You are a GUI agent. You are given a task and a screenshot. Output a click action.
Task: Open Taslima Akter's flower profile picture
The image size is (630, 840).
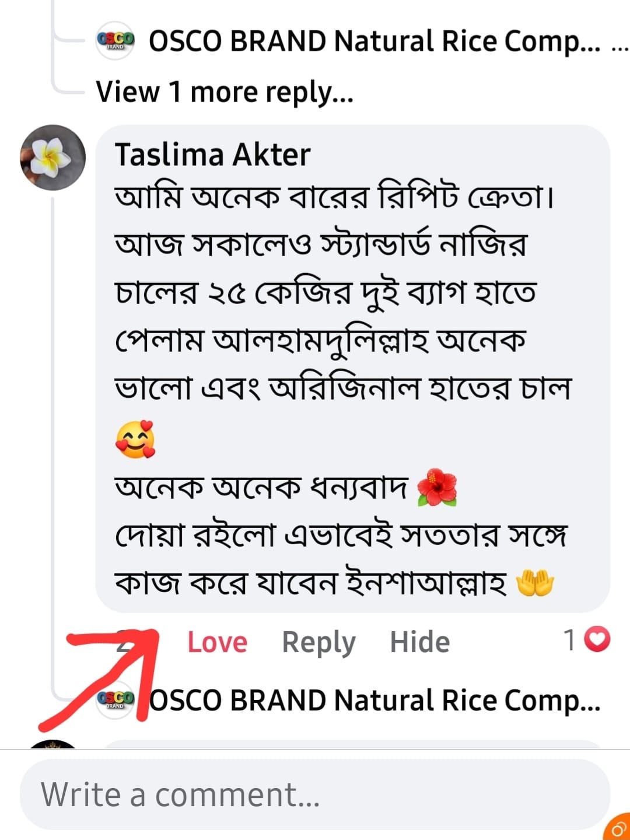coord(52,157)
